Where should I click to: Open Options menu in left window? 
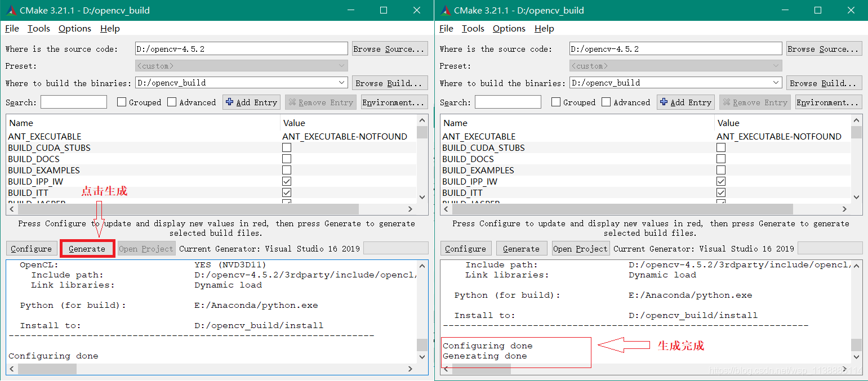tap(75, 29)
